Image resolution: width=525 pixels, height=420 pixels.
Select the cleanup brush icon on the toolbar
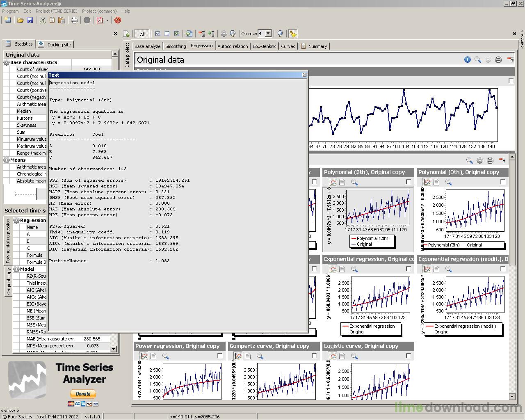click(x=292, y=34)
